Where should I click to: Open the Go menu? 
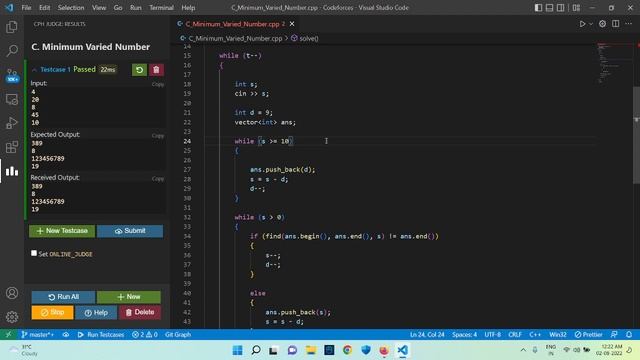pyautogui.click(x=118, y=8)
